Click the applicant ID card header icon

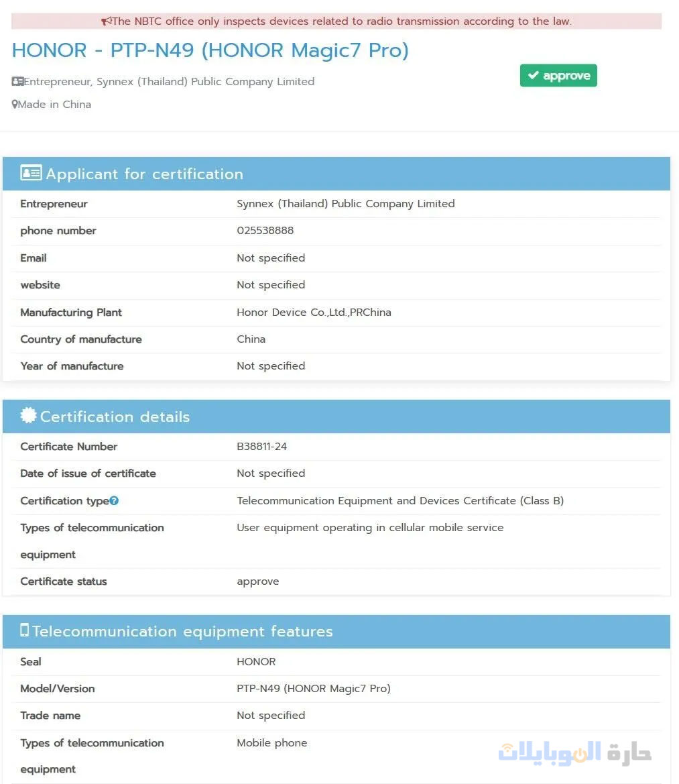31,173
